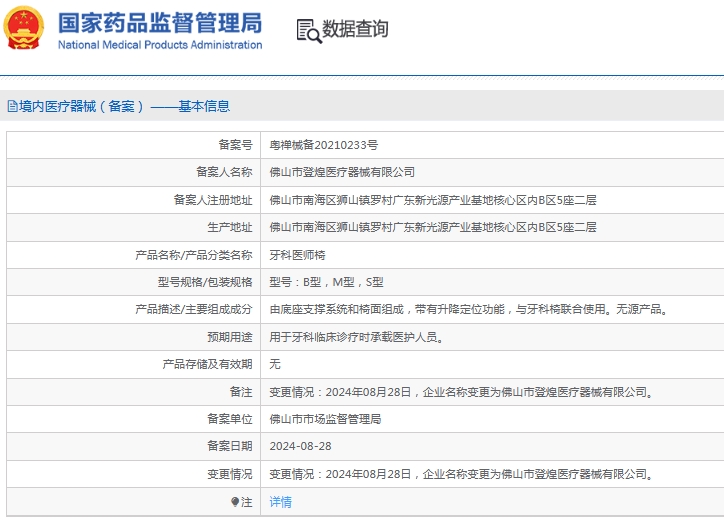Select the value 用于牙科临床诊疗时承载医护人员。
724x527 pixels.
tap(356, 337)
